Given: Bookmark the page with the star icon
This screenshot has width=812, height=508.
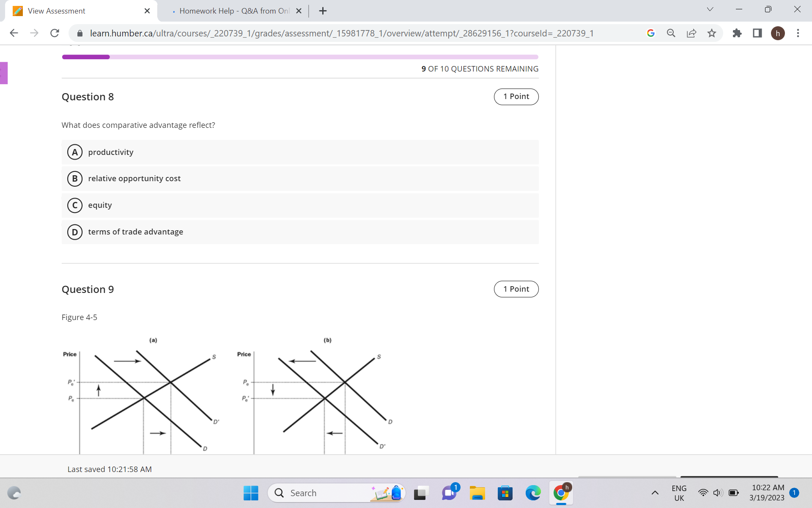Looking at the screenshot, I should pyautogui.click(x=712, y=33).
